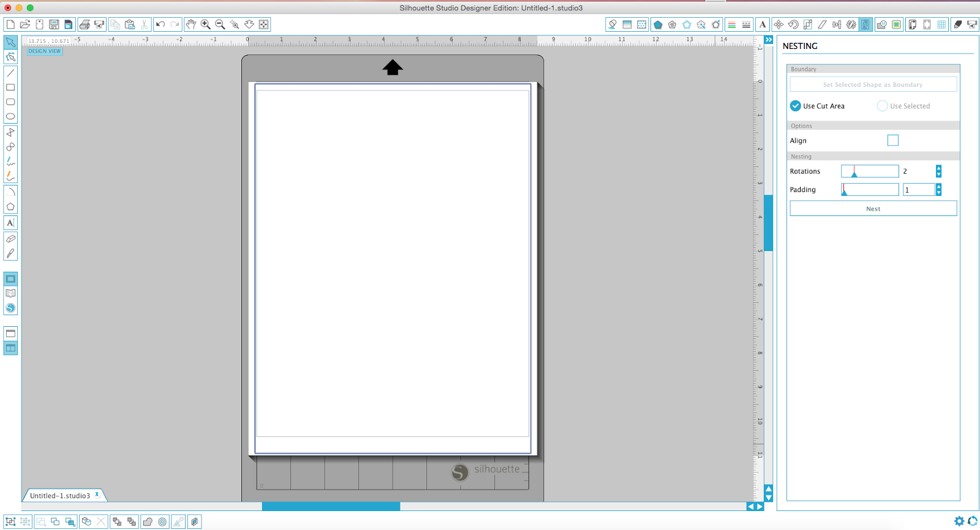Viewport: 980px width, 530px height.
Task: Show the Library view book icon
Action: [10, 293]
